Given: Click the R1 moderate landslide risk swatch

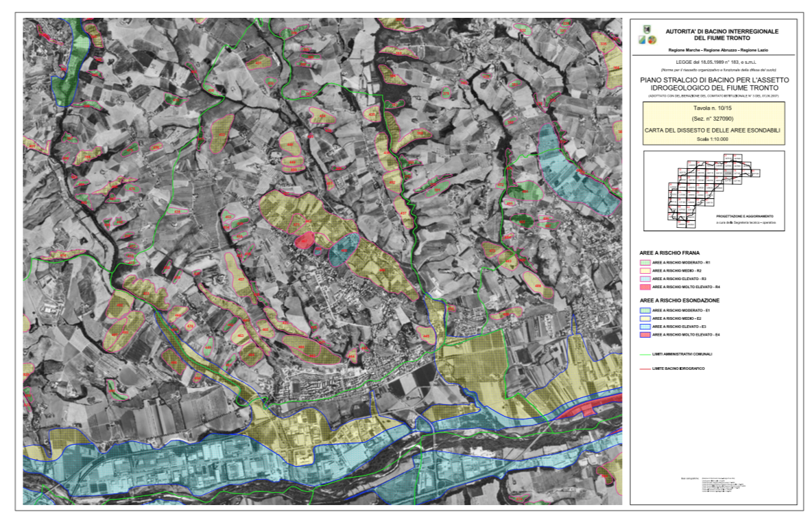Looking at the screenshot, I should 645,263.
